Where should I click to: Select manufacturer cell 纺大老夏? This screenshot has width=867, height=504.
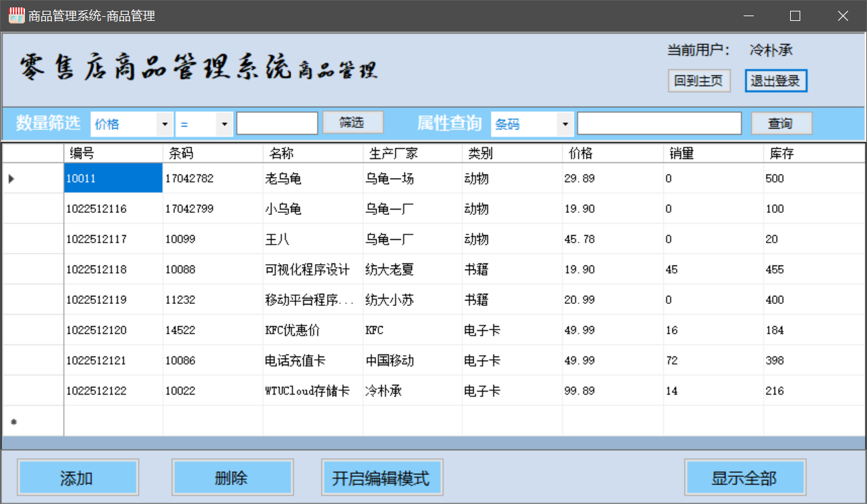[x=413, y=270]
